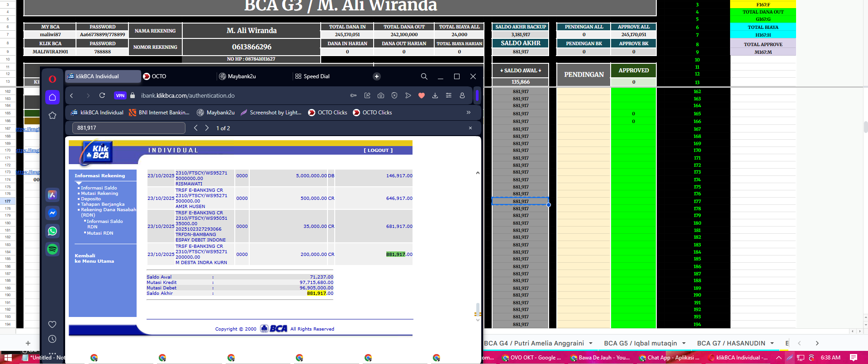Select the APPROVED header cell
Viewport: 868px width, 364px height.
(633, 71)
